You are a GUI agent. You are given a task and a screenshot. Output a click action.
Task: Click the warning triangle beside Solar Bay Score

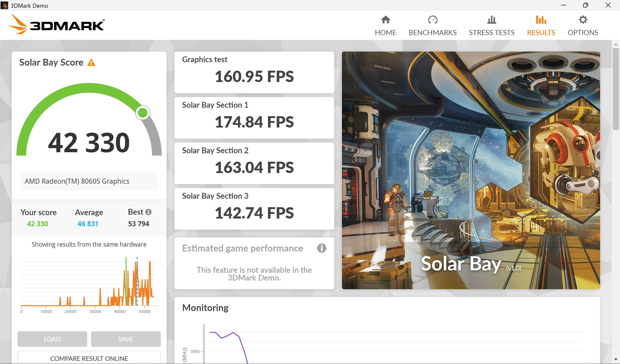[x=91, y=63]
